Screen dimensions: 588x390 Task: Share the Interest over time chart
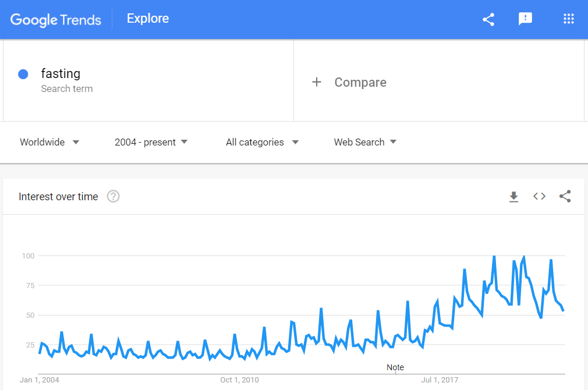point(565,196)
